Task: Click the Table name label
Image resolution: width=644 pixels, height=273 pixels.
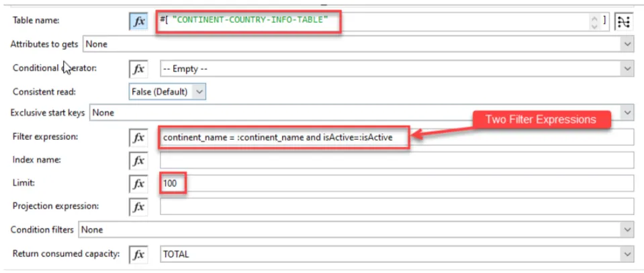Action: tap(36, 20)
